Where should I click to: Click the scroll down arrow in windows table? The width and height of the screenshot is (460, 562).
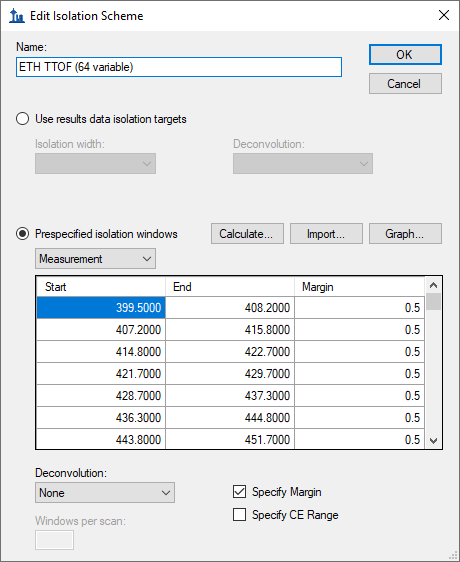tap(433, 441)
